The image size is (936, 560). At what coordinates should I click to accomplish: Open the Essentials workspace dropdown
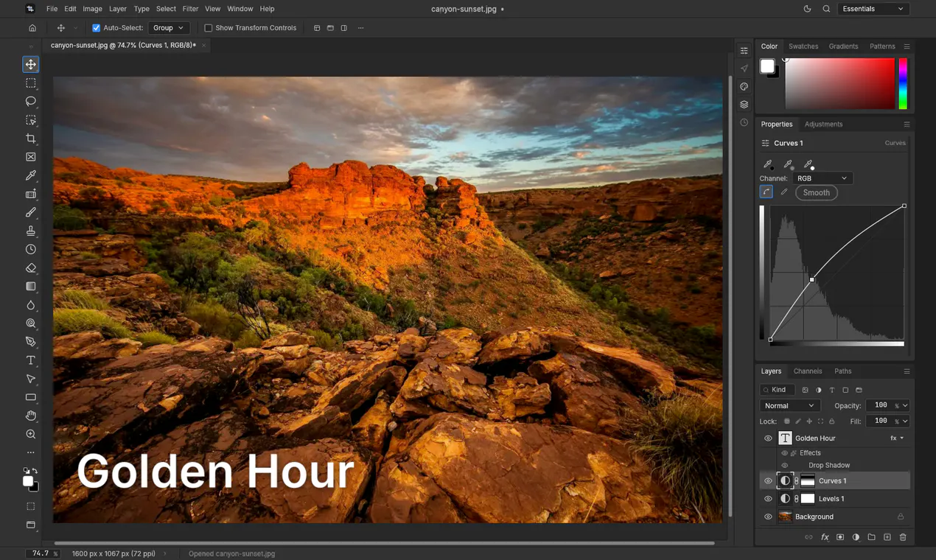(x=873, y=9)
